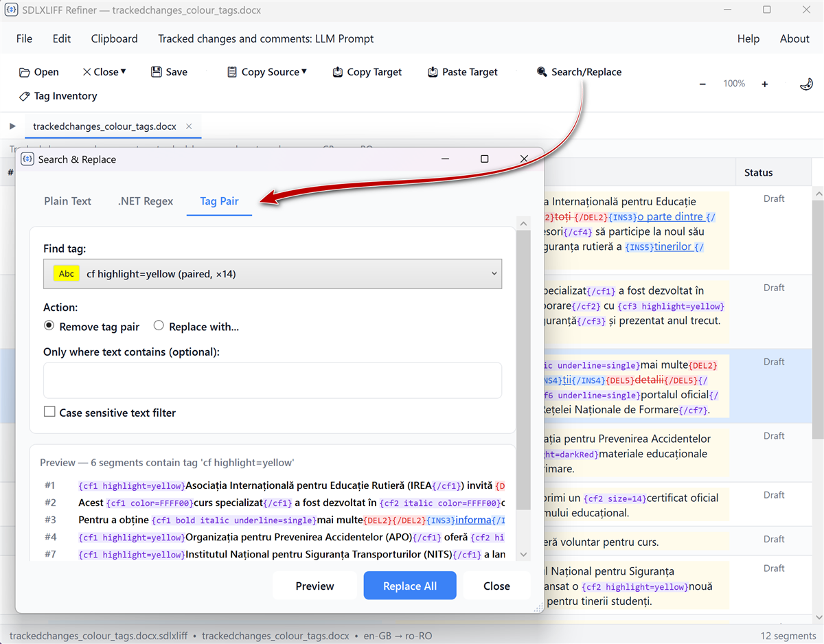824x644 pixels.
Task: Select the Remove tag pair option
Action: [x=49, y=326]
